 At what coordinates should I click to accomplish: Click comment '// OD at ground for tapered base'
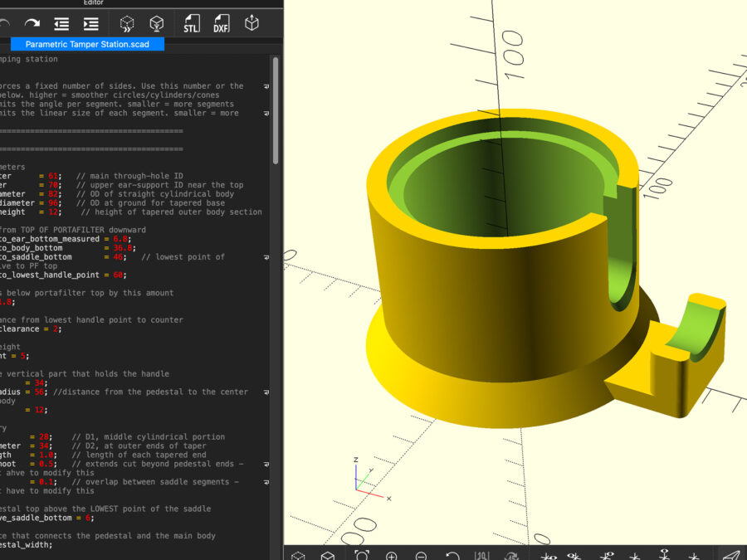(x=150, y=203)
